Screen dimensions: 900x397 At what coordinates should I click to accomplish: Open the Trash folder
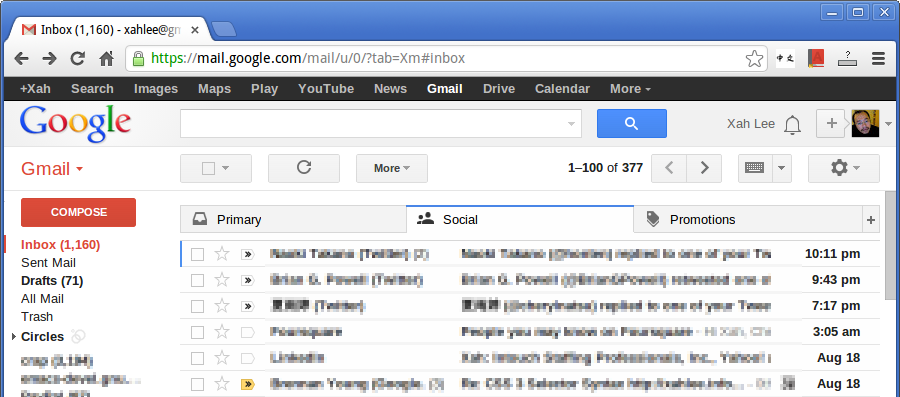(x=37, y=317)
